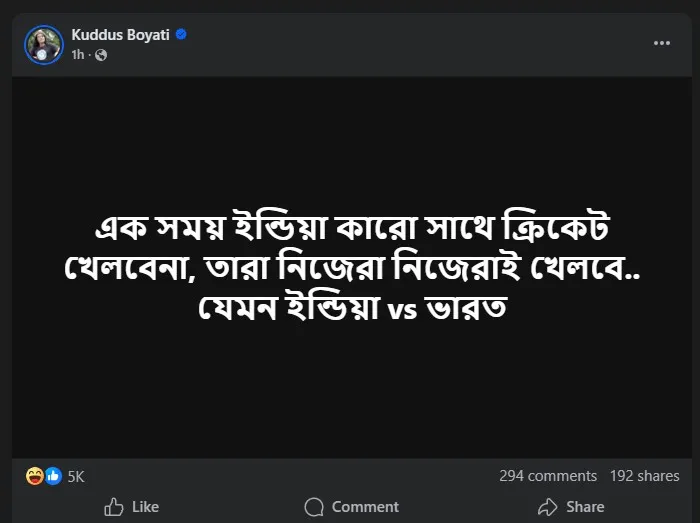Image resolution: width=700 pixels, height=523 pixels.
Task: Click the Haha reaction emoji icon
Action: [33, 476]
